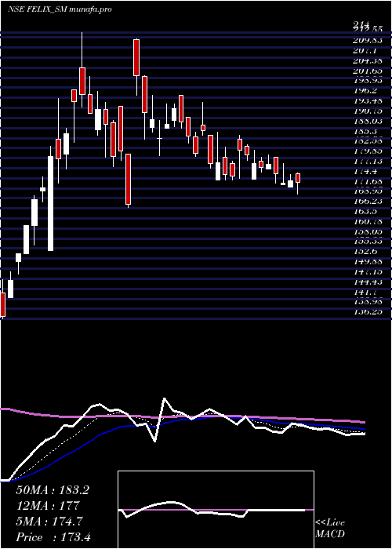Click the NSE FELIX_SM munafa.pro chart title

pos(60,9)
